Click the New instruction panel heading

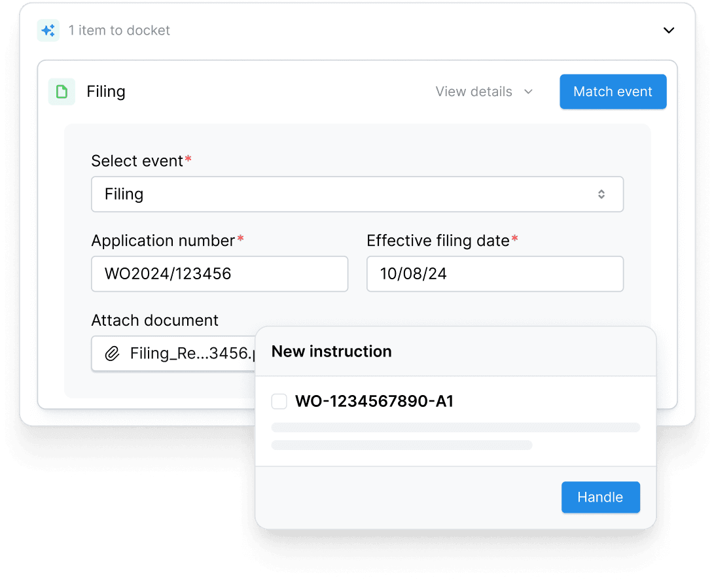pos(331,351)
